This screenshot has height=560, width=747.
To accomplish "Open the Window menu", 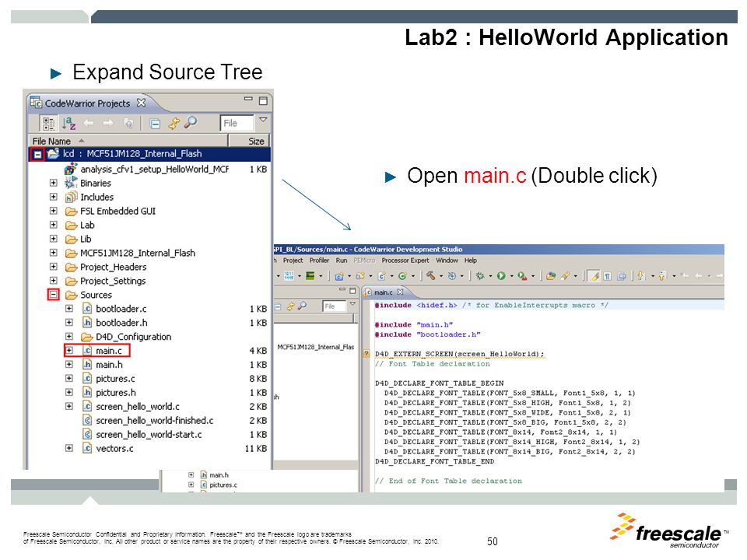I will [447, 261].
